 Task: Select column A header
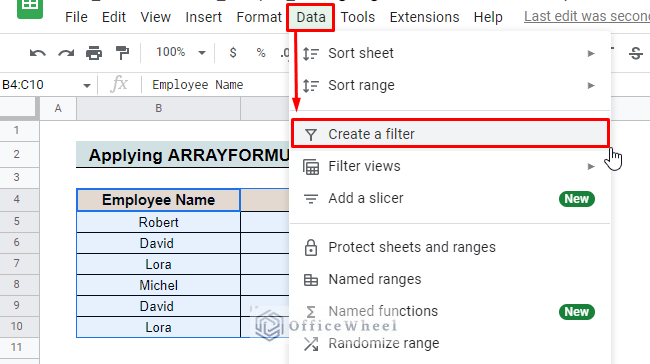pos(58,109)
